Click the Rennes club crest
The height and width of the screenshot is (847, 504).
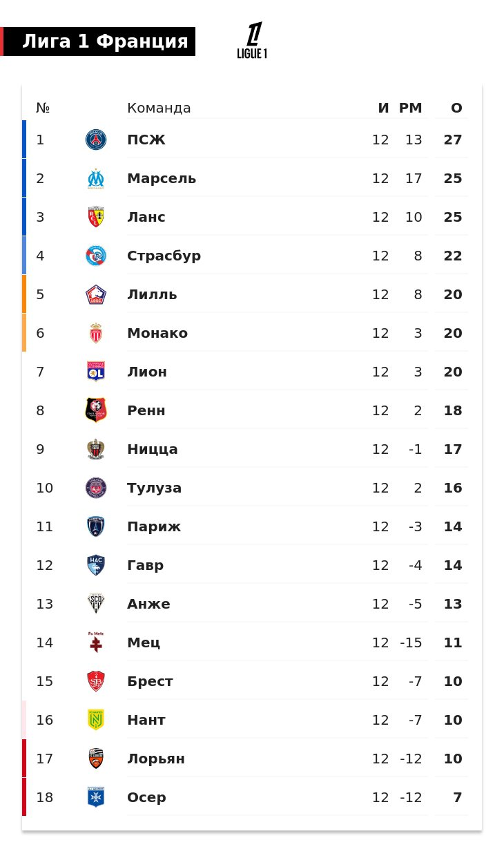point(96,411)
